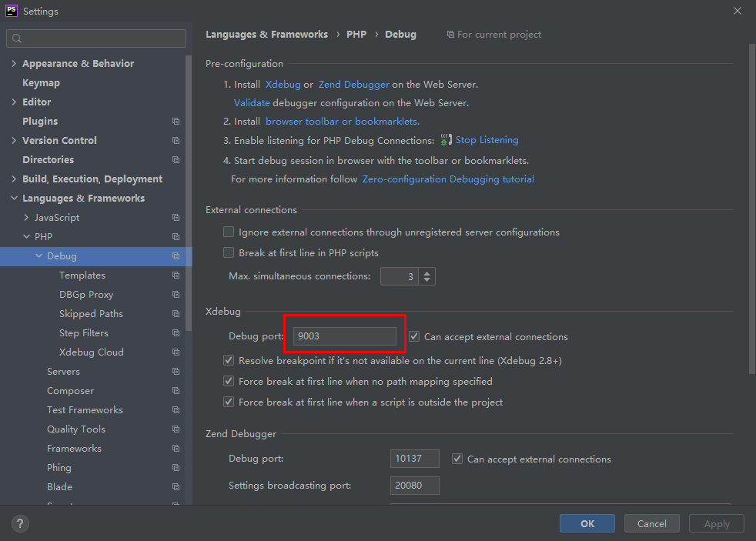Click the PhpStorm logo in the title bar

tap(11, 11)
